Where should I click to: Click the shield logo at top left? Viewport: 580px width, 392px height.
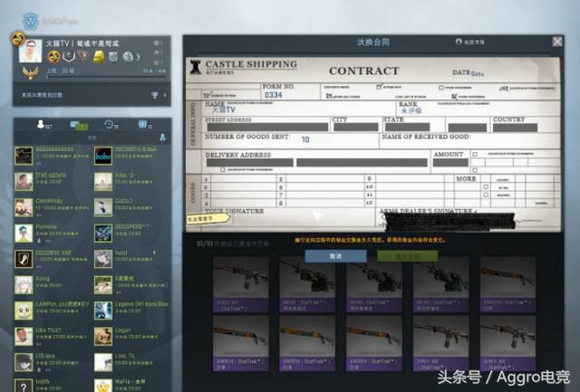30,21
